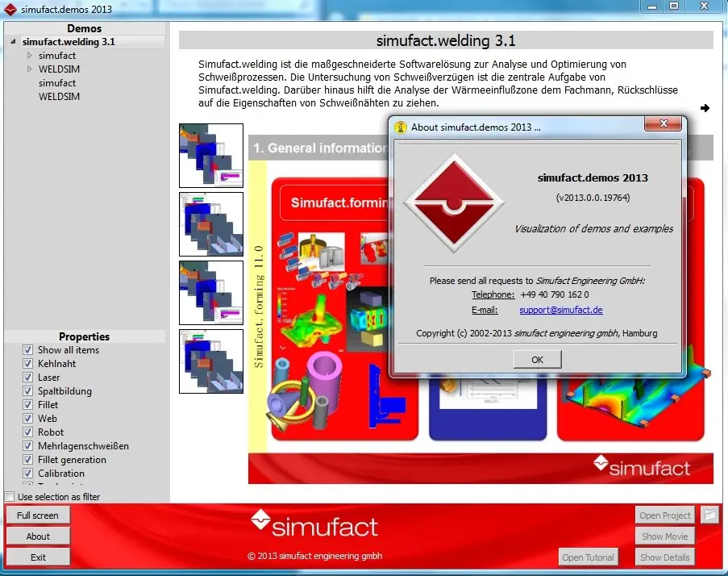Screen dimensions: 728x576
Task: Expand the first simufact tree node
Action: point(29,56)
